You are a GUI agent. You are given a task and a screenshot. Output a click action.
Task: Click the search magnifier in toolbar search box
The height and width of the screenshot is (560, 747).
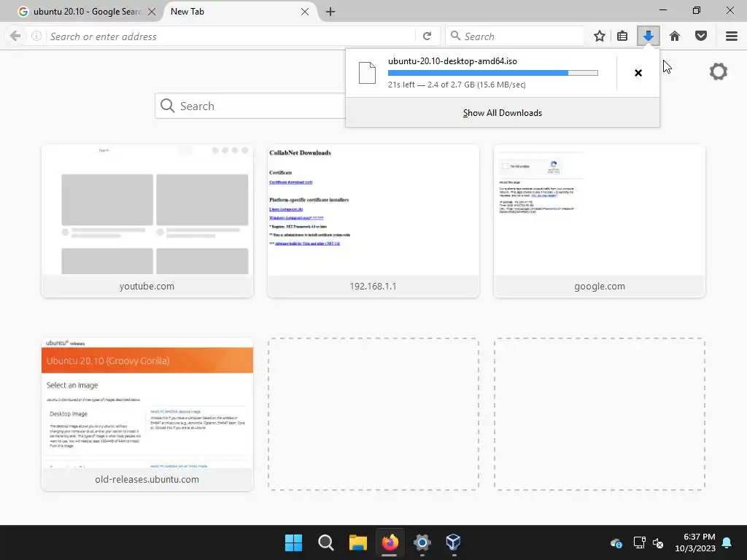pyautogui.click(x=455, y=36)
